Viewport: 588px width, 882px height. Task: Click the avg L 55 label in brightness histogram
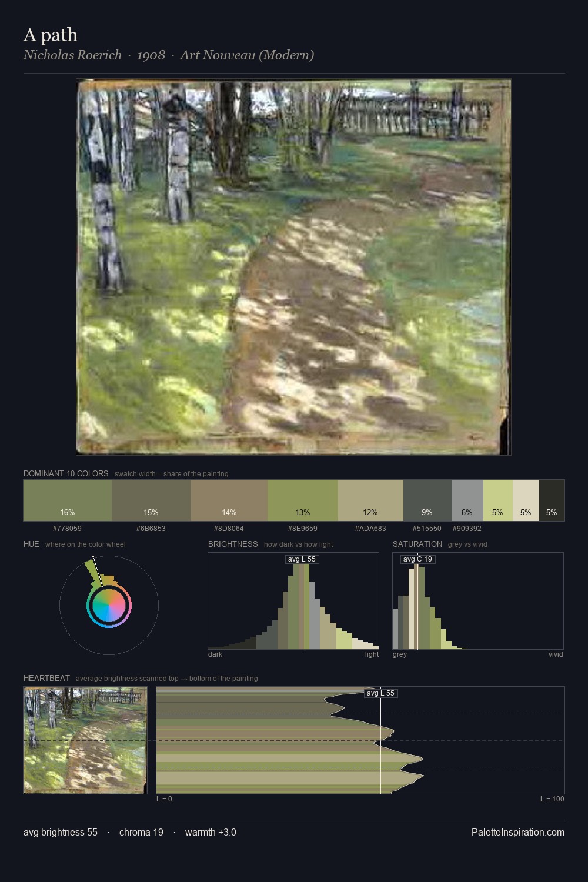[302, 559]
